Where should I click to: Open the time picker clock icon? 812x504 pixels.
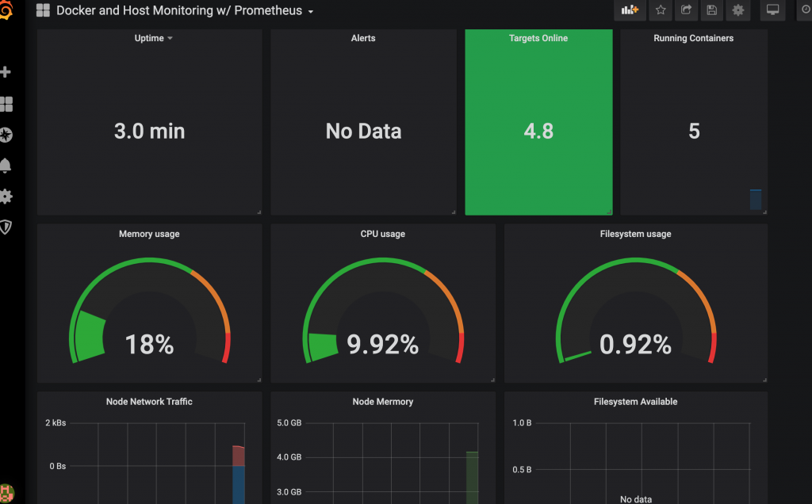[x=806, y=10]
